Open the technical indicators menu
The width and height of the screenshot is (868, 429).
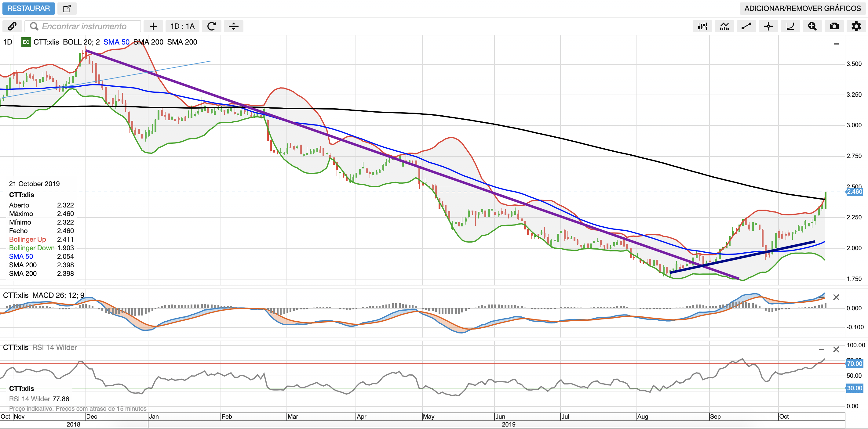[x=724, y=26]
